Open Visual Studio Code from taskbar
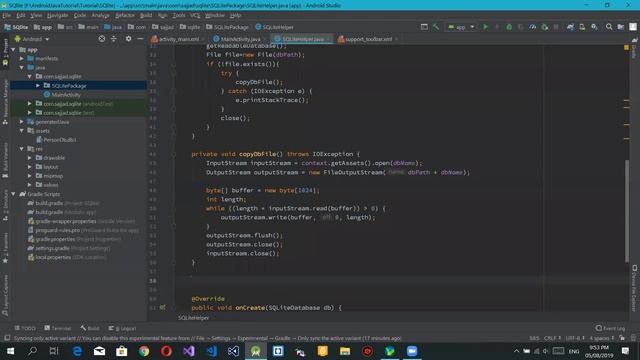 (x=211, y=351)
